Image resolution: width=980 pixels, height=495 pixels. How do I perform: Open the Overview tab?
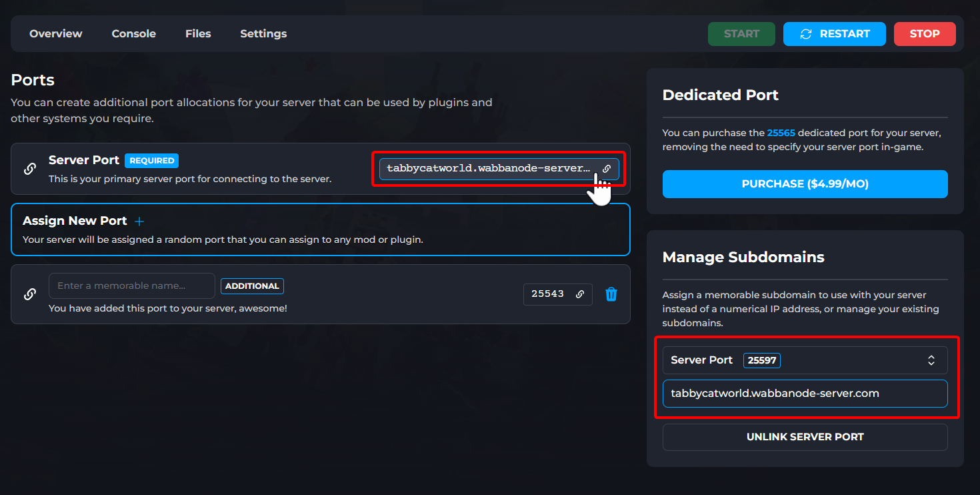(x=56, y=33)
